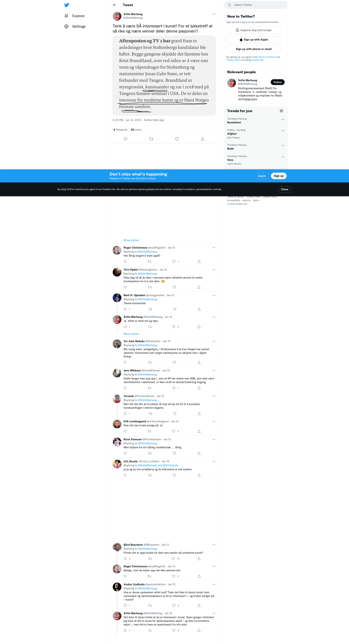The image size is (349, 644).
Task: Follow Sofie Marhaug in Relevant people
Action: click(278, 82)
